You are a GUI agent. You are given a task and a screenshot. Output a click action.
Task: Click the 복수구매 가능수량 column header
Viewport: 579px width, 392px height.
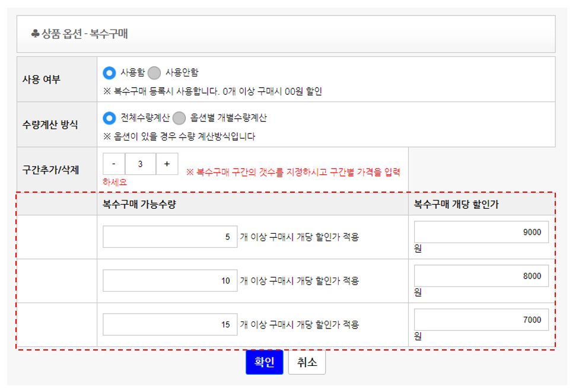point(139,204)
